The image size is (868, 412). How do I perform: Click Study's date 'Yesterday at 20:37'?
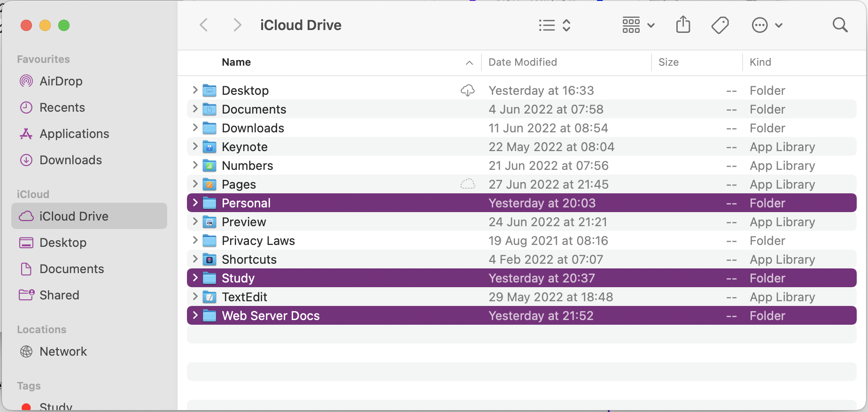(x=542, y=278)
